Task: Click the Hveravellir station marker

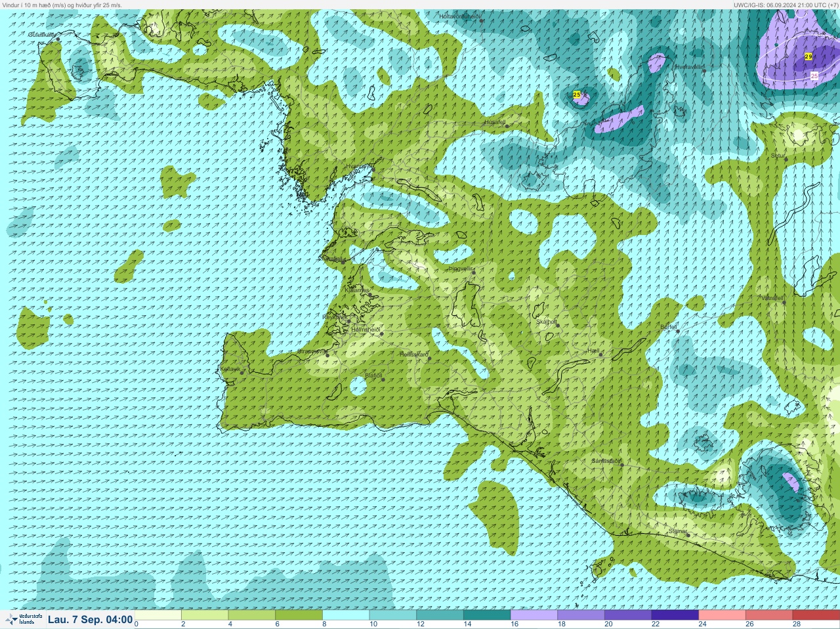Action: coord(703,71)
